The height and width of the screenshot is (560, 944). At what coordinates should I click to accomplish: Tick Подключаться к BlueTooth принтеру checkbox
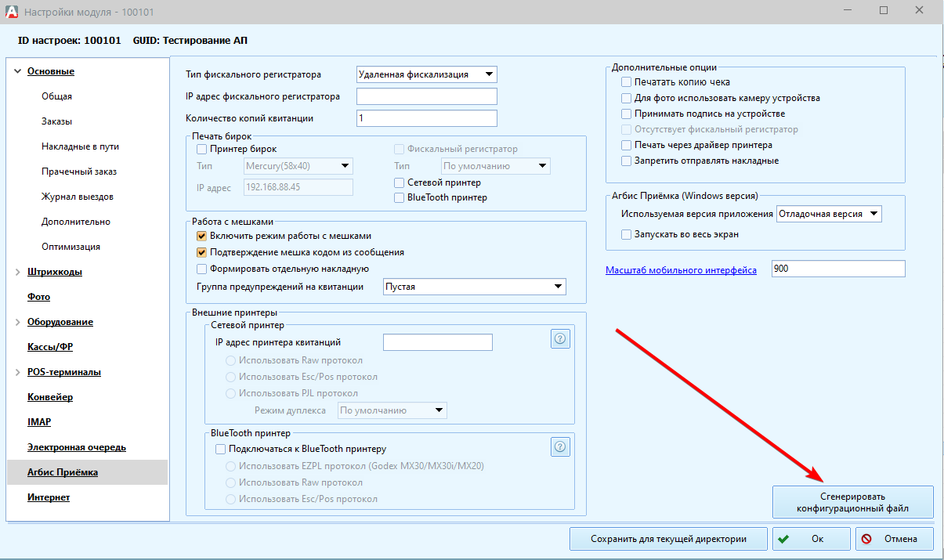tap(220, 449)
